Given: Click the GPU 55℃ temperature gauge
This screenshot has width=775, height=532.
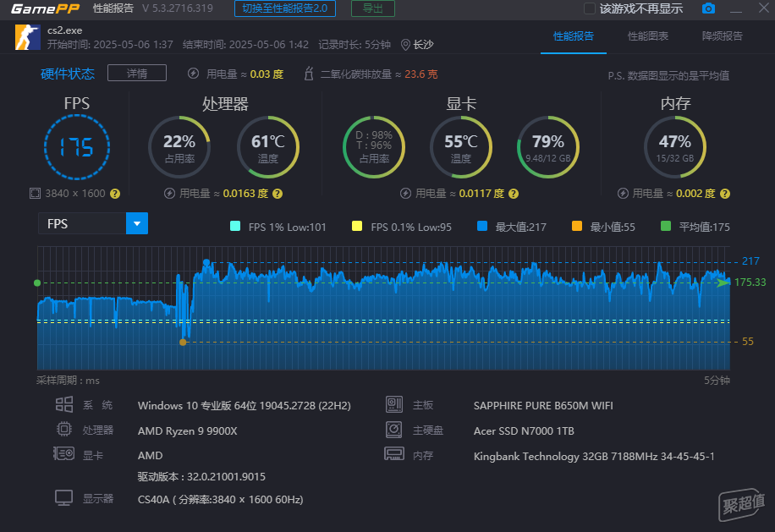Looking at the screenshot, I should point(461,147).
